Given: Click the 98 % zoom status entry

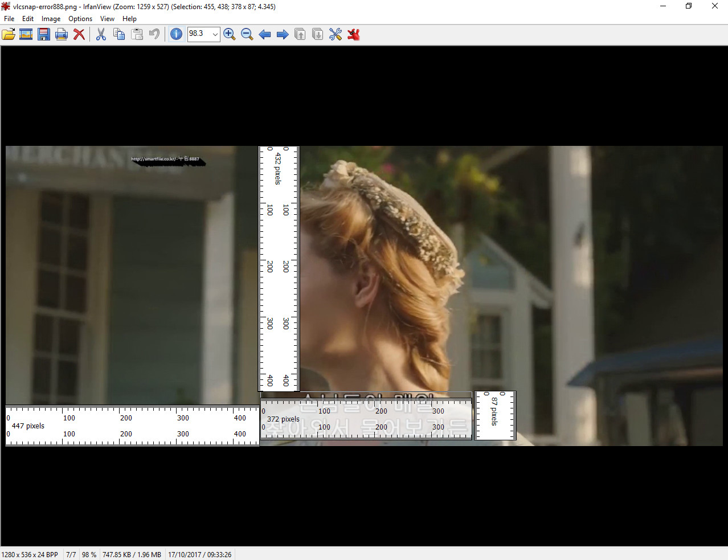Looking at the screenshot, I should pyautogui.click(x=89, y=554).
